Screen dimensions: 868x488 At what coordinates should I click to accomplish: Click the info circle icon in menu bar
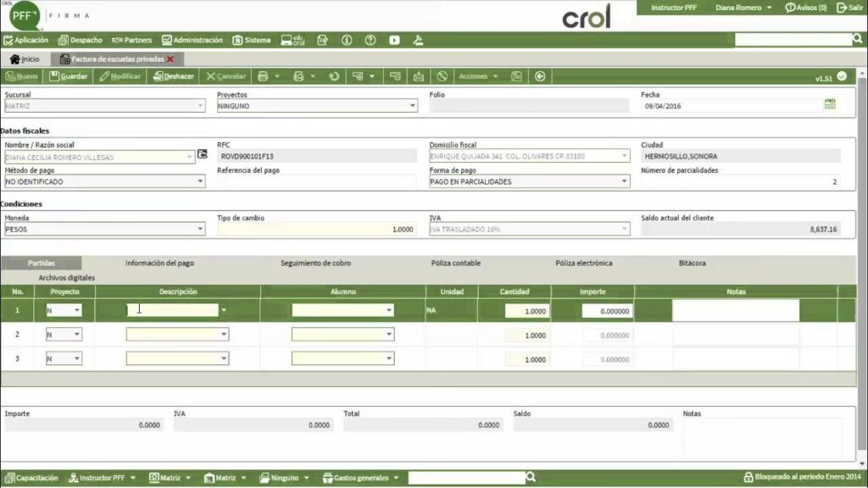346,40
